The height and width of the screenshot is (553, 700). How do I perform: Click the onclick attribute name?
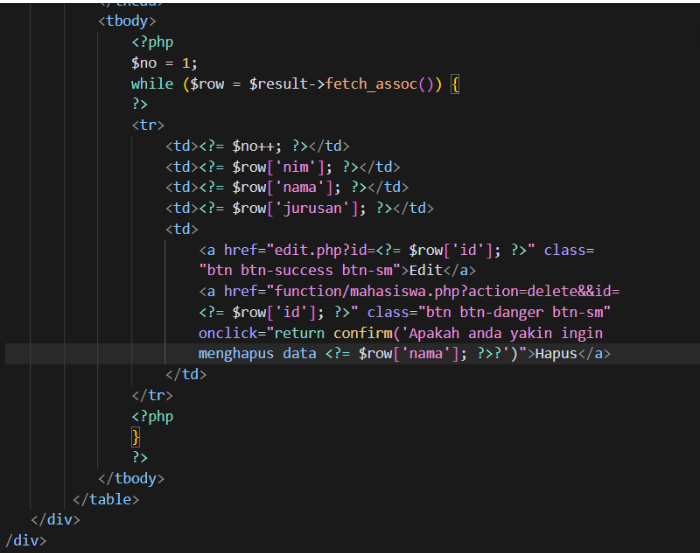[x=229, y=333]
